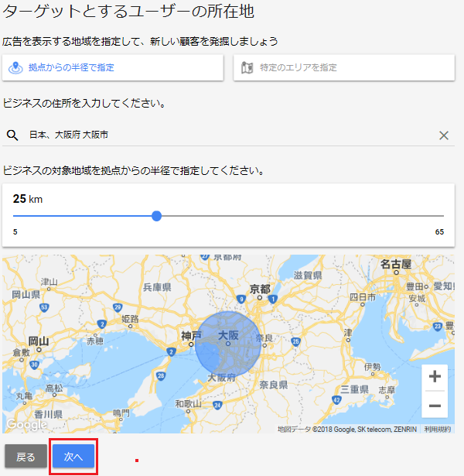464x476 pixels.
Task: Click the 京都 label on the map
Action: (260, 289)
